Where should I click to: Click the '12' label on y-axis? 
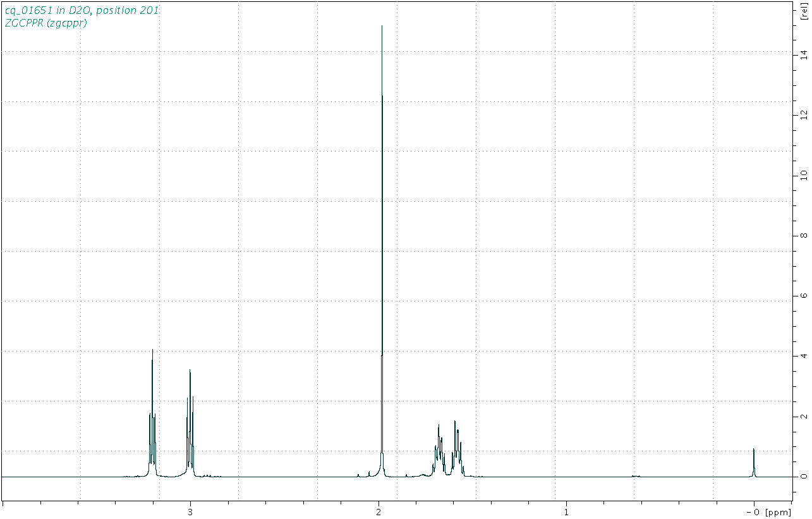pyautogui.click(x=803, y=114)
